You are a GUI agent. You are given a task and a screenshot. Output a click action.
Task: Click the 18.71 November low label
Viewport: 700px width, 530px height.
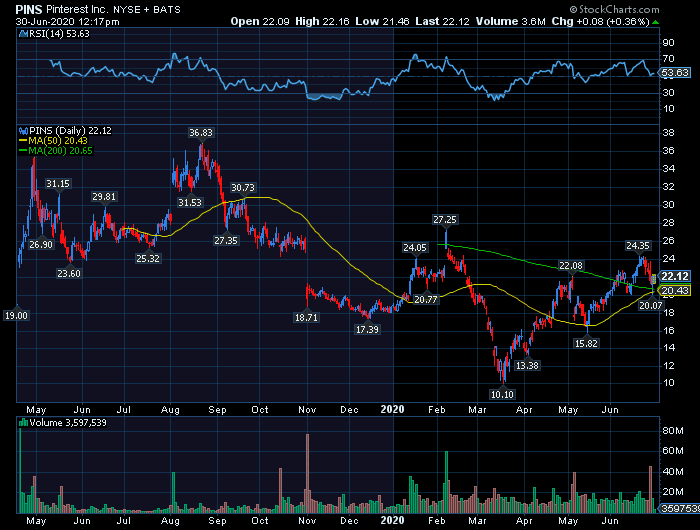click(306, 318)
